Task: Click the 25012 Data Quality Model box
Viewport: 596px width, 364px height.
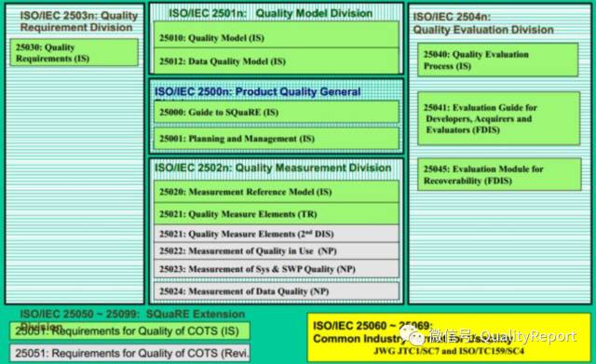Action: click(x=277, y=61)
